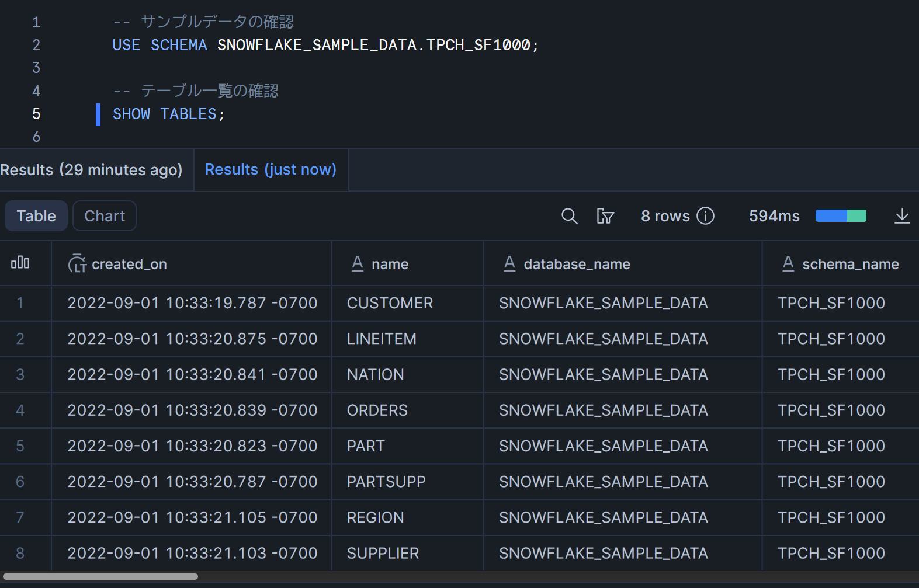The width and height of the screenshot is (919, 588).
Task: Select the Results (just now) tab
Action: click(271, 170)
